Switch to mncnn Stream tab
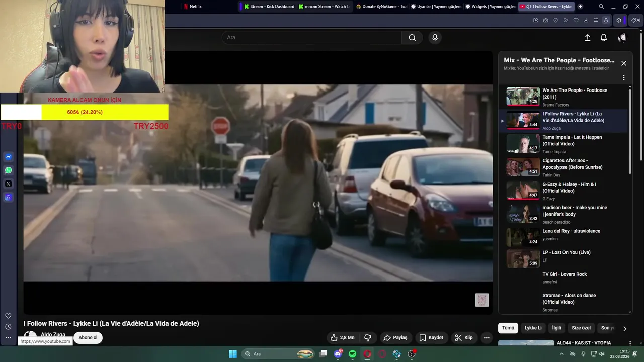The image size is (644, 362). click(324, 7)
